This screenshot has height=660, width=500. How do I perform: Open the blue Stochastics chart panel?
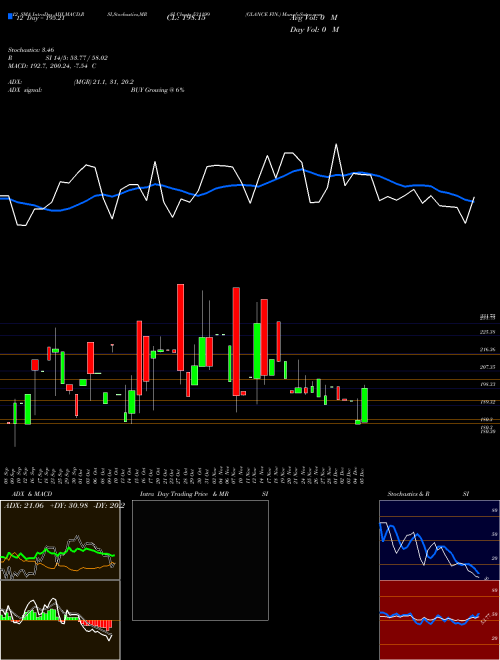tap(439, 540)
